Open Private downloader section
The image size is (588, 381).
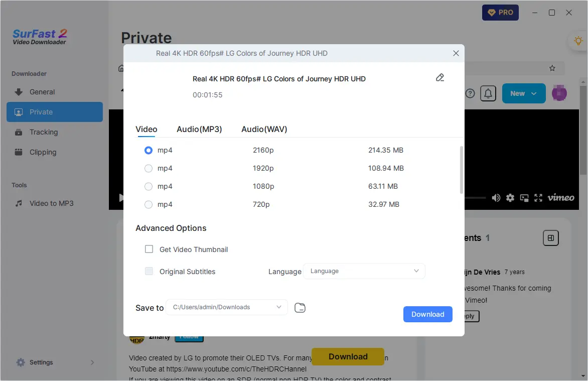pos(54,112)
